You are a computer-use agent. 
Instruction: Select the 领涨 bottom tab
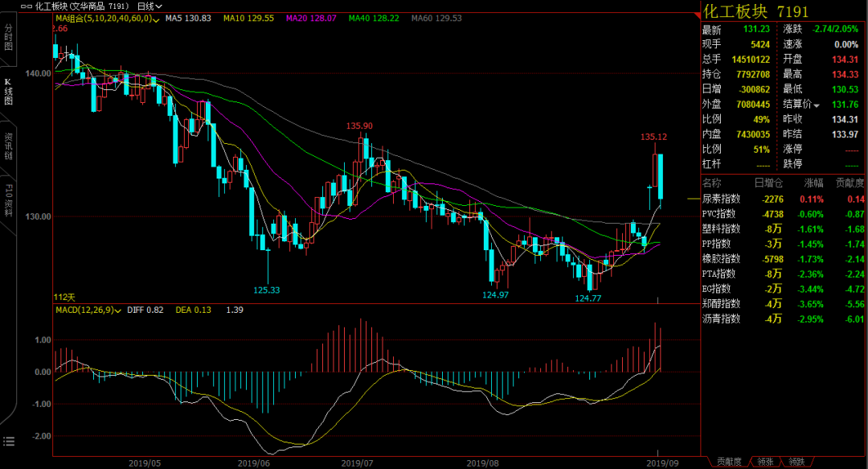coord(765,462)
